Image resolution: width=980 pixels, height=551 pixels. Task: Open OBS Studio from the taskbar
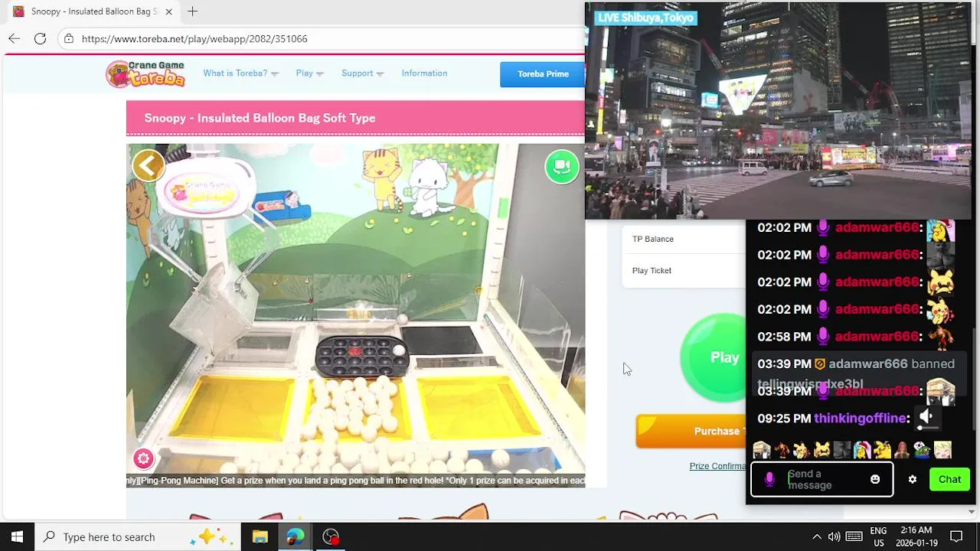tap(330, 536)
